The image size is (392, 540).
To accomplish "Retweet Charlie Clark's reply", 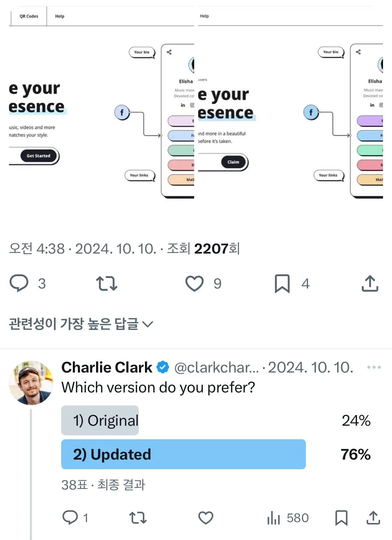I will [138, 517].
